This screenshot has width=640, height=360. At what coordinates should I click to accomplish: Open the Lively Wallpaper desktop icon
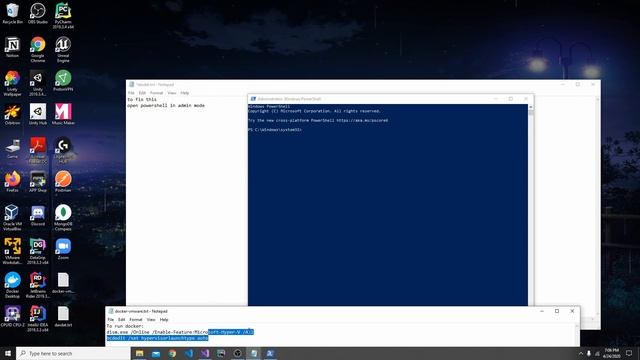tap(12, 83)
